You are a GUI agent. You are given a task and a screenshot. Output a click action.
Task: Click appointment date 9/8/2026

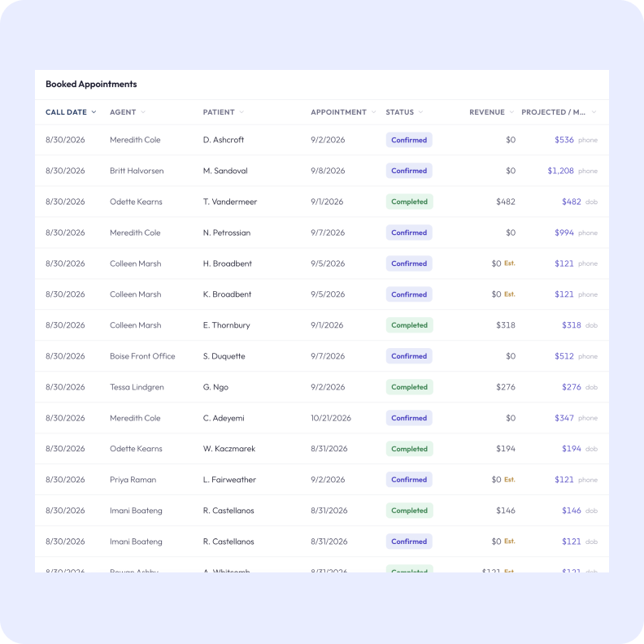click(328, 171)
